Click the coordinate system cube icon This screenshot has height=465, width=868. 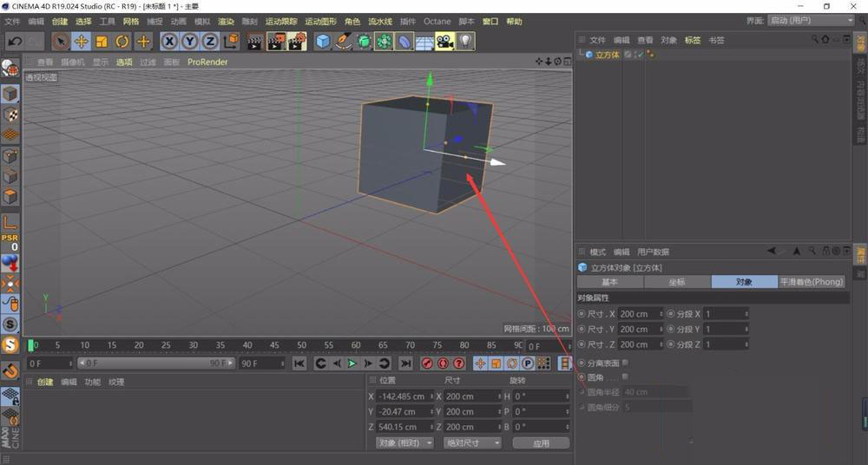232,42
